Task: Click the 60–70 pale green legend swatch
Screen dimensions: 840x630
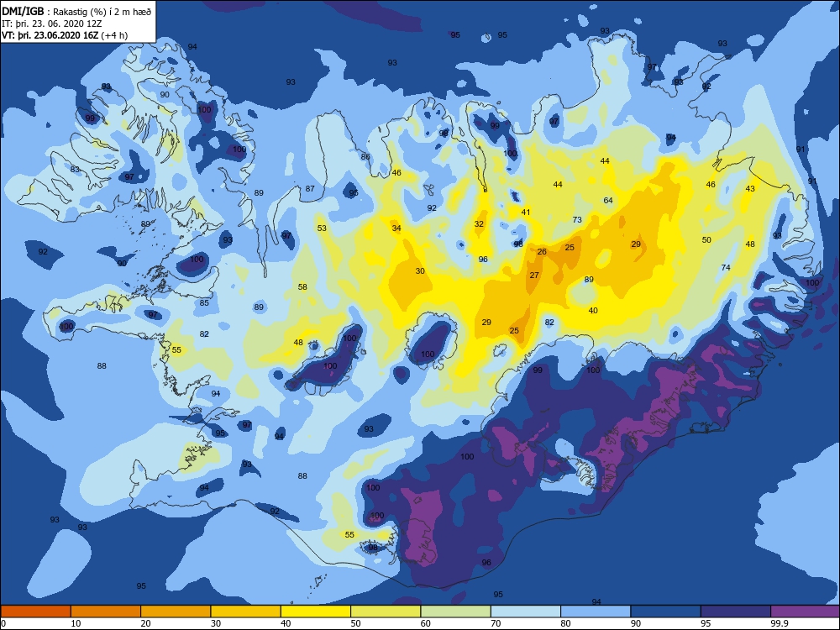Action: click(x=456, y=612)
